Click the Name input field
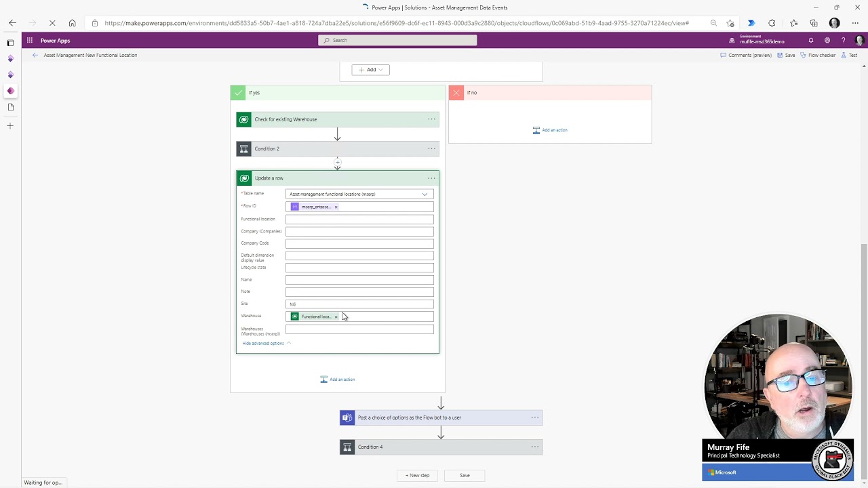 coord(359,280)
